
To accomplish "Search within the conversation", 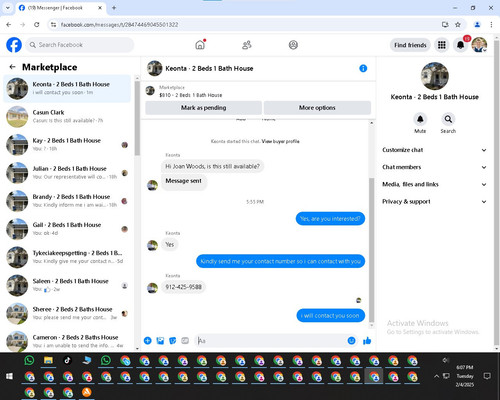I will (448, 119).
